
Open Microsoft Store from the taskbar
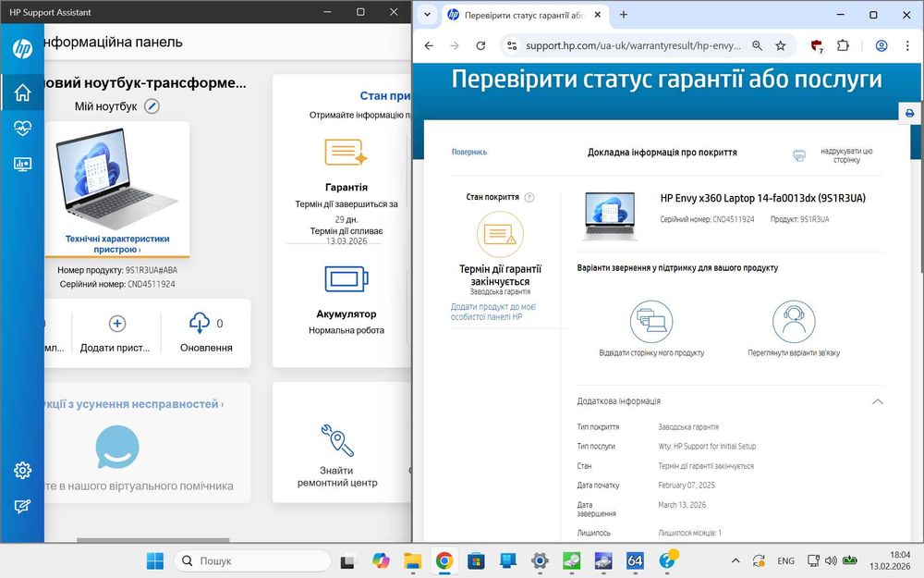[x=476, y=560]
